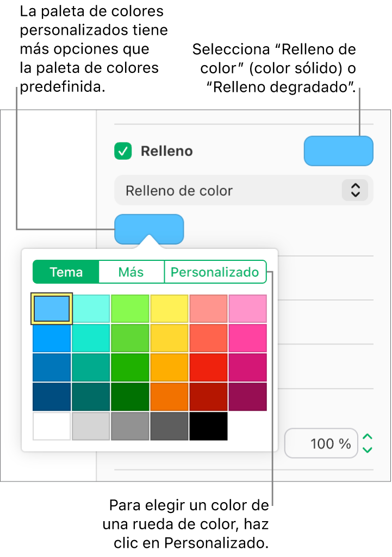Select the Tema tab
Screen dimensions: 392x557
coord(66,272)
